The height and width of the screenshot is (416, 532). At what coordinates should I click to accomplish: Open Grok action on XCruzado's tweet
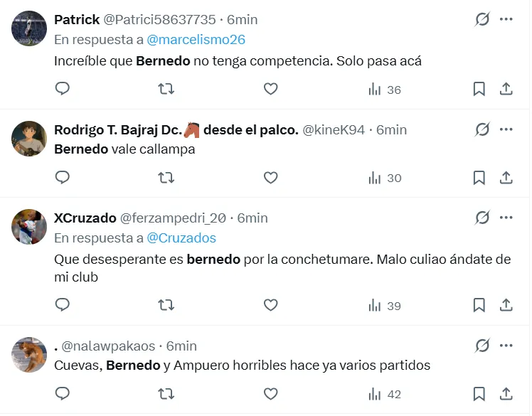[482, 218]
